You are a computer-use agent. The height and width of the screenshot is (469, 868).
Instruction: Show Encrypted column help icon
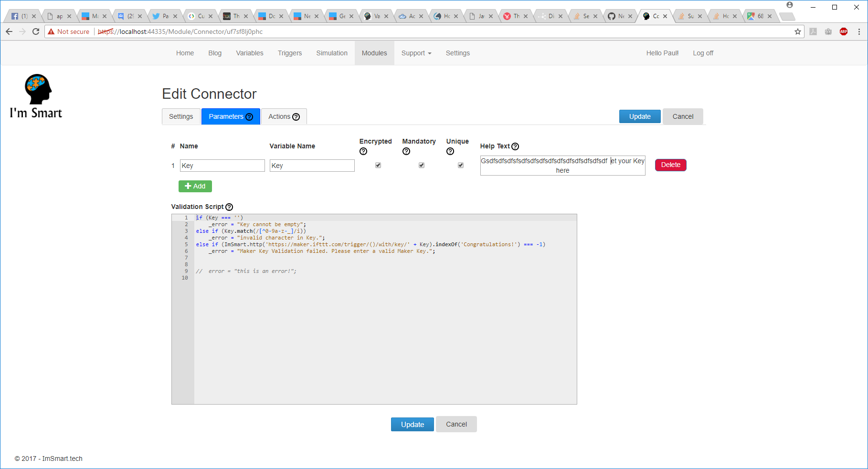pos(363,151)
